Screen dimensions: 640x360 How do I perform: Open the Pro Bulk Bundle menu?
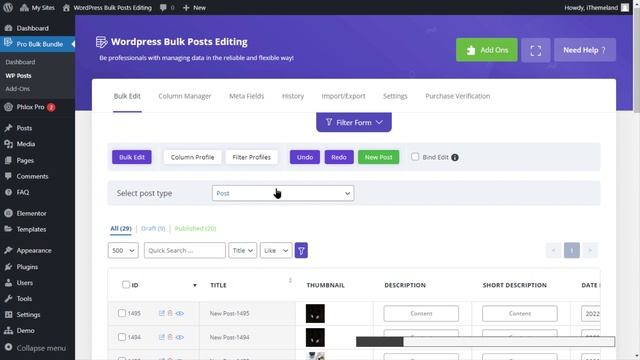click(37, 44)
